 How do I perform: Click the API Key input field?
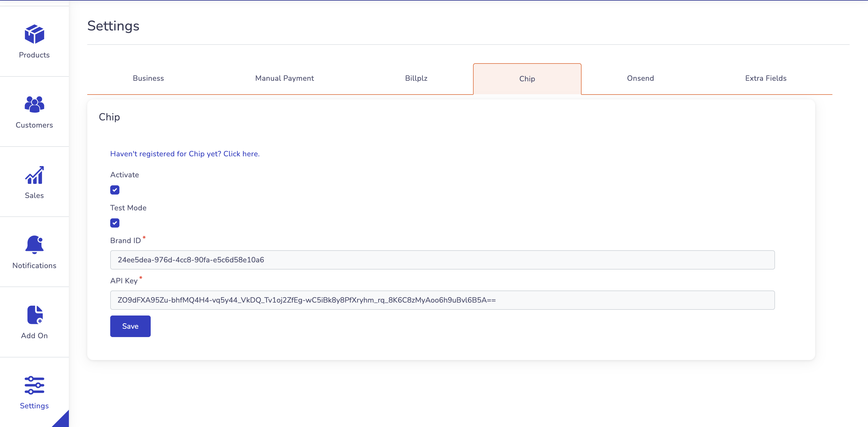442,300
